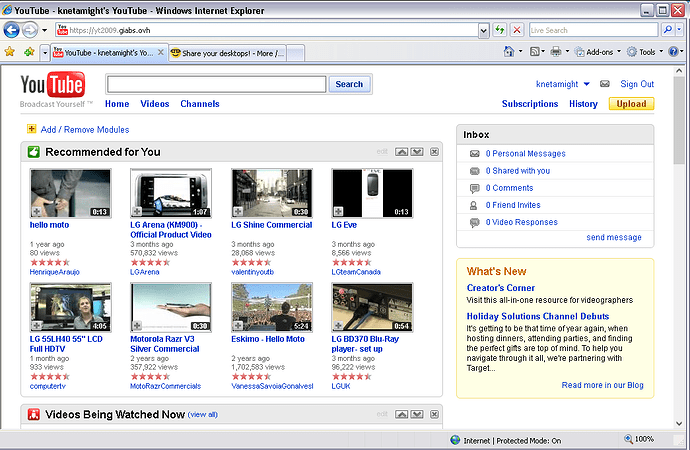Click the zoom level 100% control
Image resolution: width=690 pixels, height=450 pixels.
pos(640,439)
